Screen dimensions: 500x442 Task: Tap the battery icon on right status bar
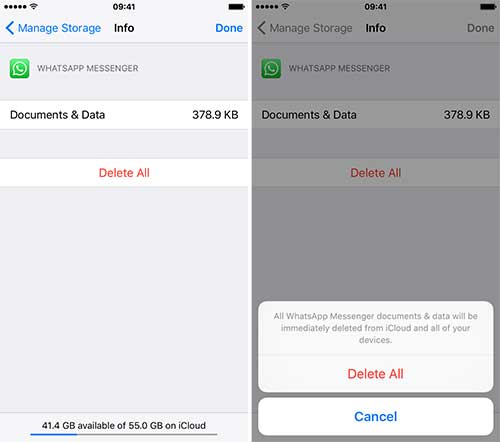click(488, 7)
